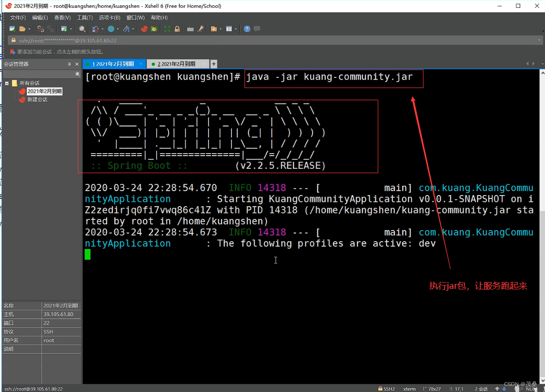The image size is (545, 392).
Task: Click the window layout toolbar icon
Action: pyautogui.click(x=229, y=29)
